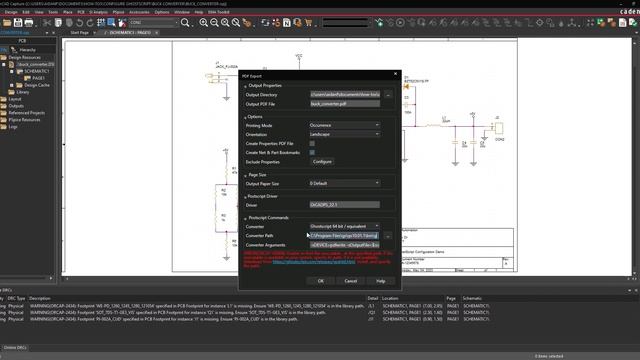Open the PSpice menu
Screen dimensions: 640x360
click(118, 12)
